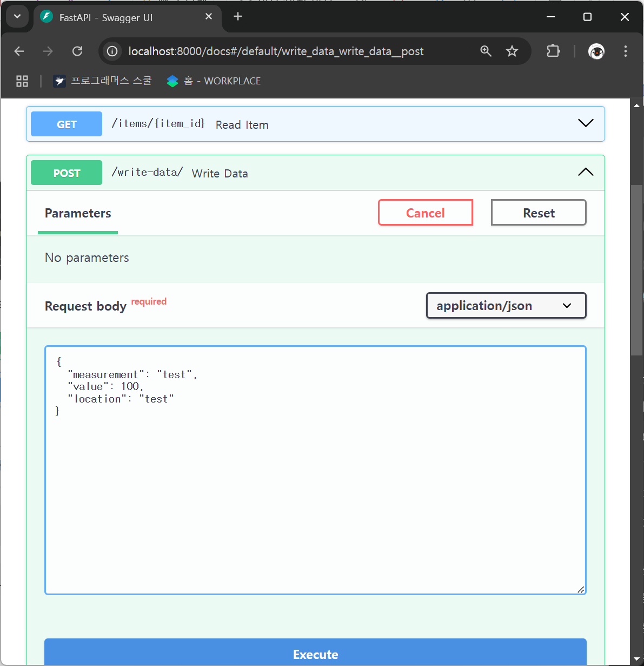
Task: Click the scrollbar up arrow
Action: [636, 105]
